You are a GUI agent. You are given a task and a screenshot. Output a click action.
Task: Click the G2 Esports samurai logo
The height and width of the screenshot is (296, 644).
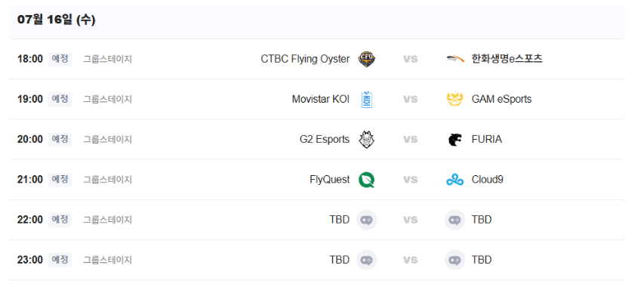click(366, 140)
